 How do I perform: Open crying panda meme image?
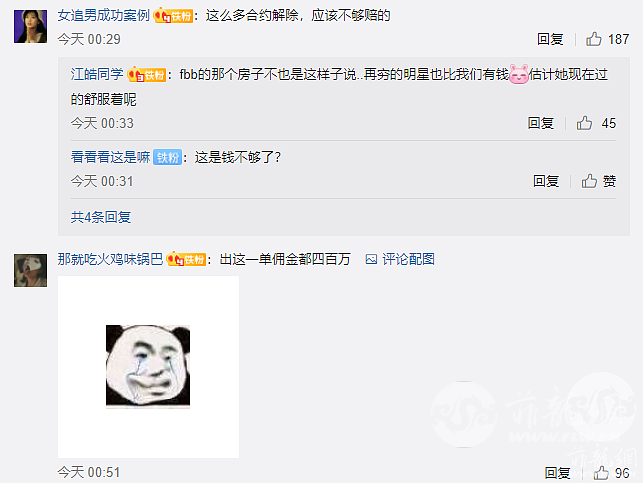148,367
